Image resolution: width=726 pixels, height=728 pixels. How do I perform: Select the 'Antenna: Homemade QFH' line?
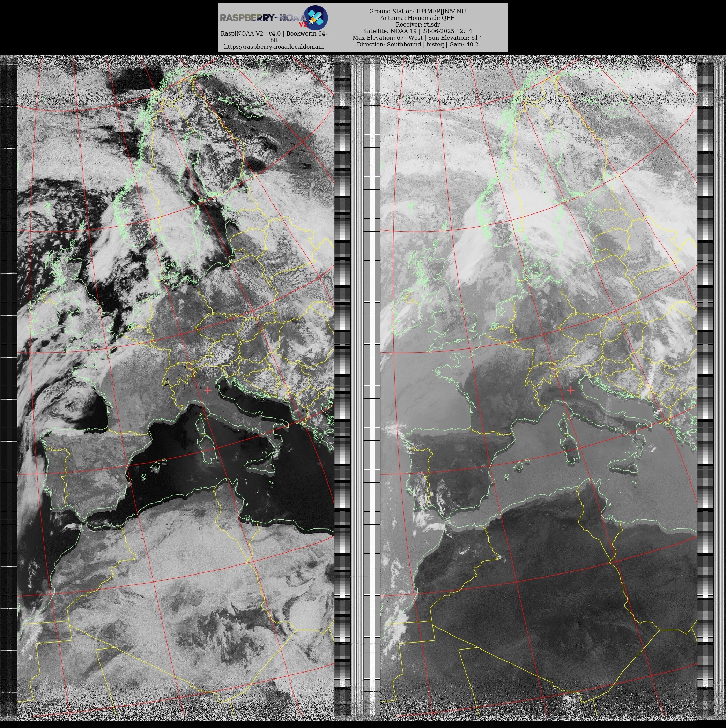417,18
